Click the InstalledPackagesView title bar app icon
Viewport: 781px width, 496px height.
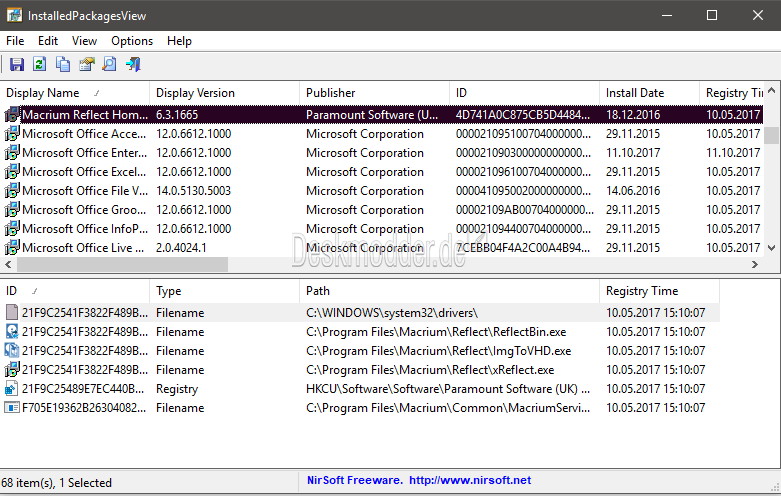coord(14,15)
